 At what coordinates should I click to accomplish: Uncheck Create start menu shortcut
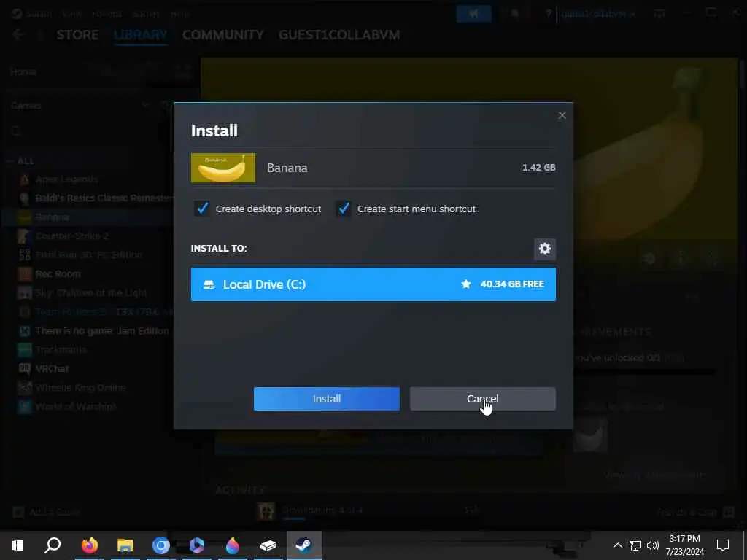(x=344, y=209)
